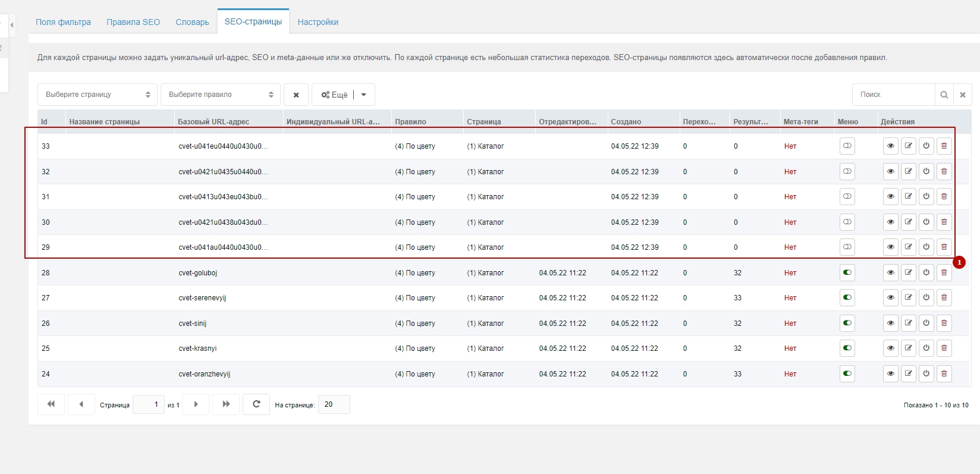Screen dimensions: 980x474
Task: Sort by the 'Создано' column header
Action: coord(626,121)
